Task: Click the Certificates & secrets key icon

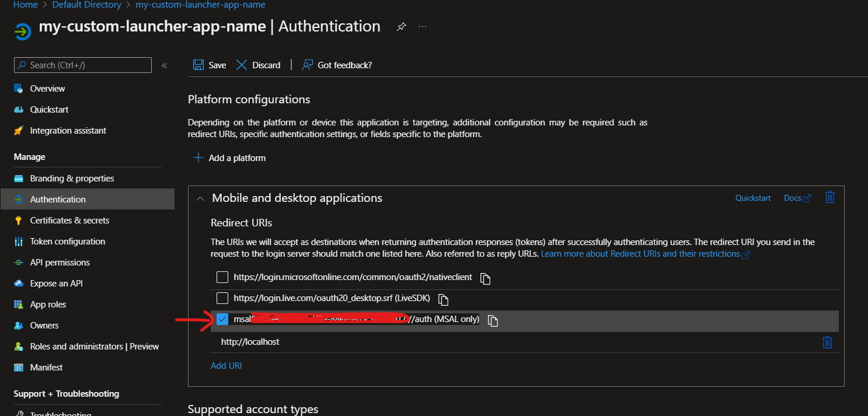Action: [19, 221]
